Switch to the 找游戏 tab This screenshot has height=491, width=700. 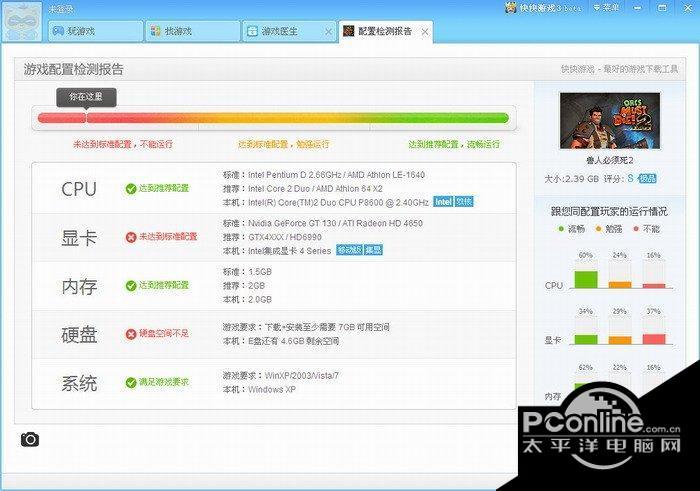tap(192, 31)
